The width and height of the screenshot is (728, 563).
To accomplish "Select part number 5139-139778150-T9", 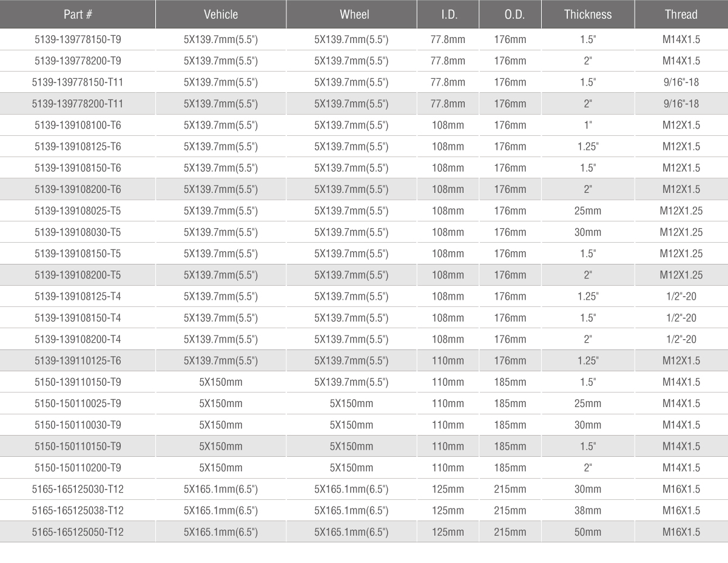I will click(78, 39).
